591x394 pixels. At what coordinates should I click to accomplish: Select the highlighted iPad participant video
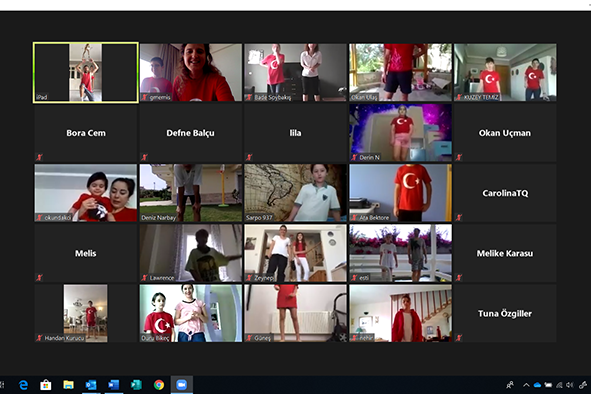tap(86, 72)
